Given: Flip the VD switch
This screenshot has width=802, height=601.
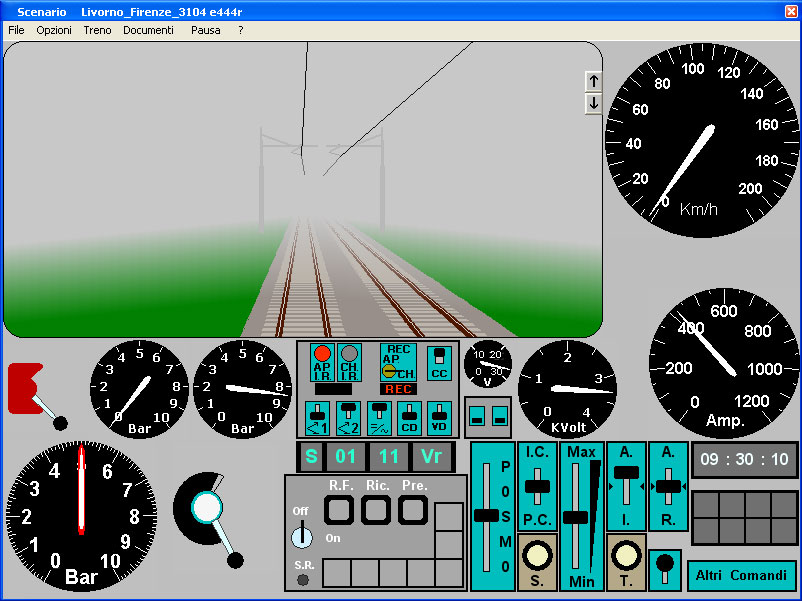Looking at the screenshot, I should pos(439,416).
